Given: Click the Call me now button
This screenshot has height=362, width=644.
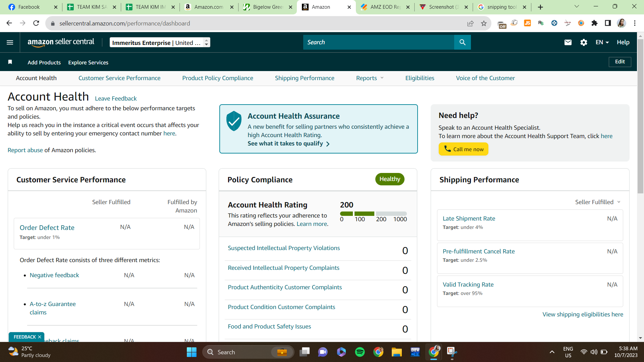Looking at the screenshot, I should pyautogui.click(x=463, y=149).
